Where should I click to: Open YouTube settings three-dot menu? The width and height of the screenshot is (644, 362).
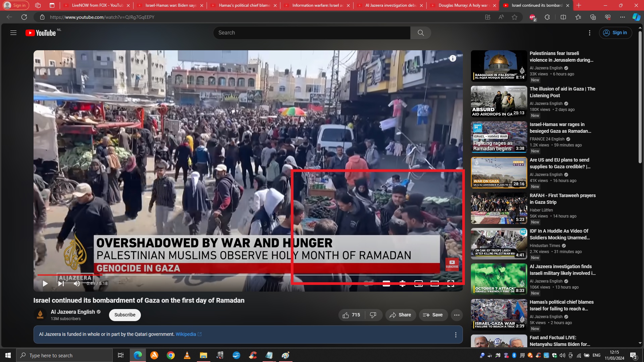click(590, 33)
